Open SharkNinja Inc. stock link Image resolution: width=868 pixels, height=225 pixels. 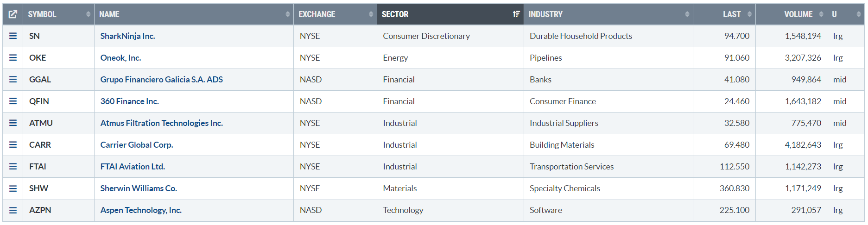127,36
